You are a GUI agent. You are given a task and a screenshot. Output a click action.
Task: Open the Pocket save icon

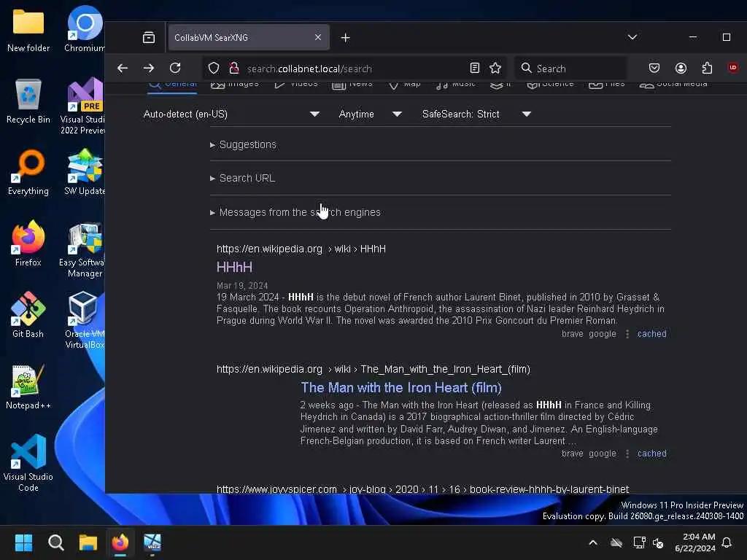(654, 68)
